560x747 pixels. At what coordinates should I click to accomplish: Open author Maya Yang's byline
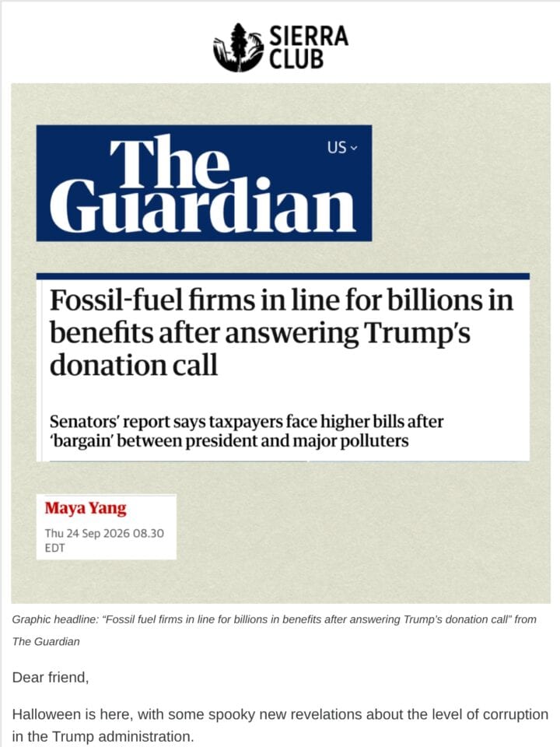pyautogui.click(x=86, y=508)
